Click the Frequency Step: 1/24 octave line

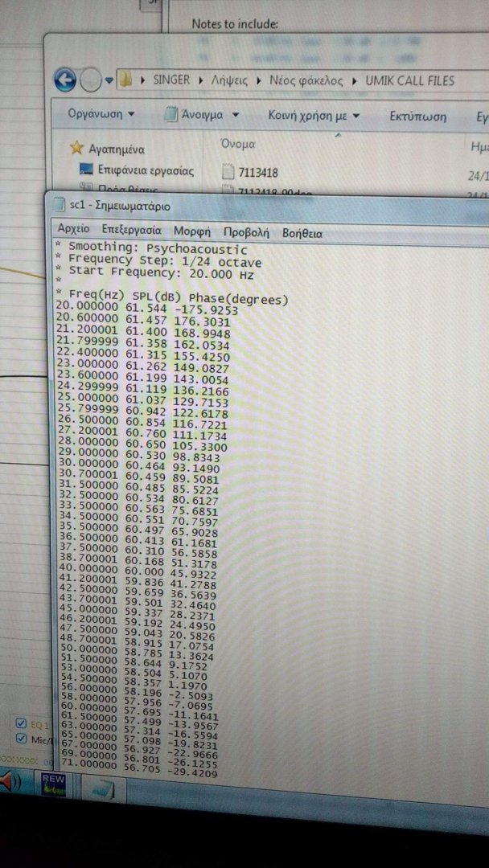pyautogui.click(x=158, y=260)
